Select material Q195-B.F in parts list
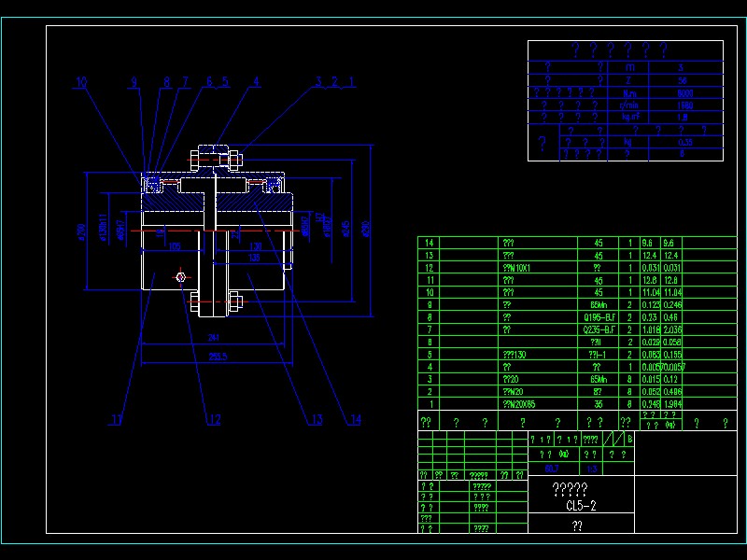This screenshot has width=747, height=560. [x=599, y=317]
